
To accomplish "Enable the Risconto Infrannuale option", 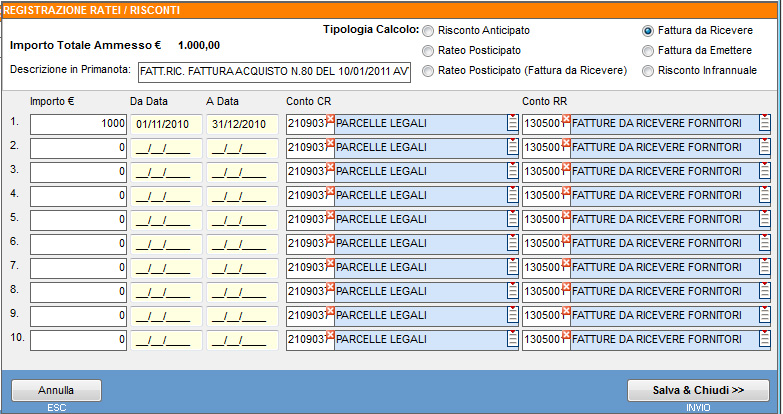I will click(649, 70).
